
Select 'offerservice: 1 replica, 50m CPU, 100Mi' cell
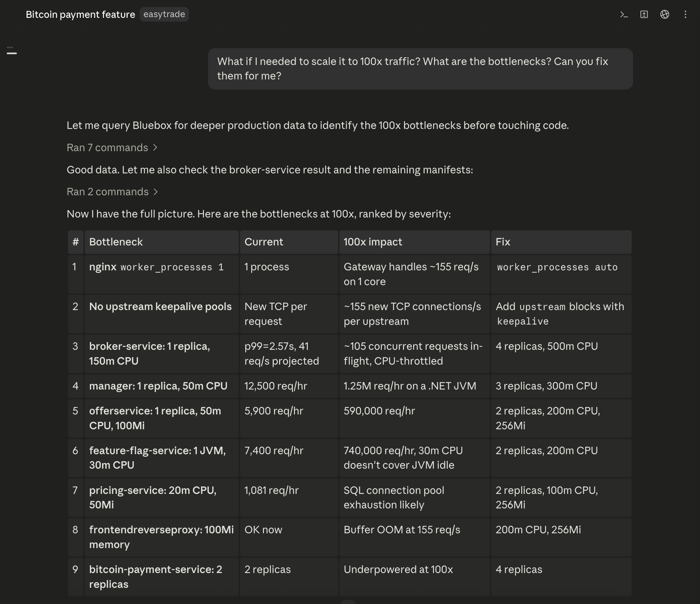162,418
